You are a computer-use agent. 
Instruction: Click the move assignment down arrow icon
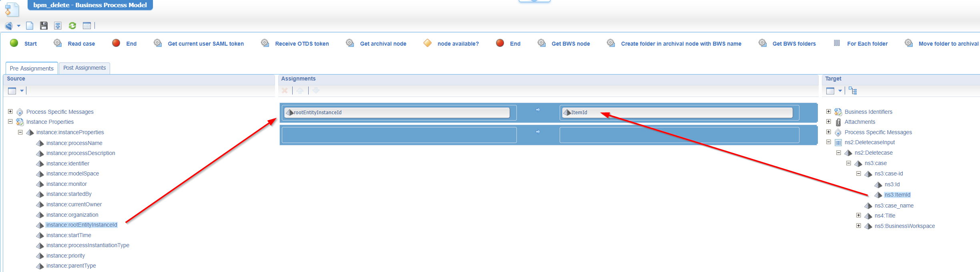pos(316,91)
